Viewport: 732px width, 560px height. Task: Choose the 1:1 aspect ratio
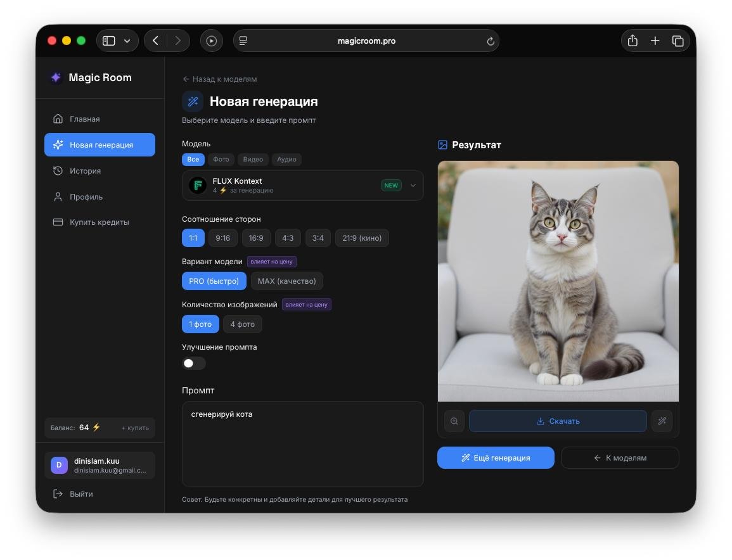pyautogui.click(x=193, y=238)
